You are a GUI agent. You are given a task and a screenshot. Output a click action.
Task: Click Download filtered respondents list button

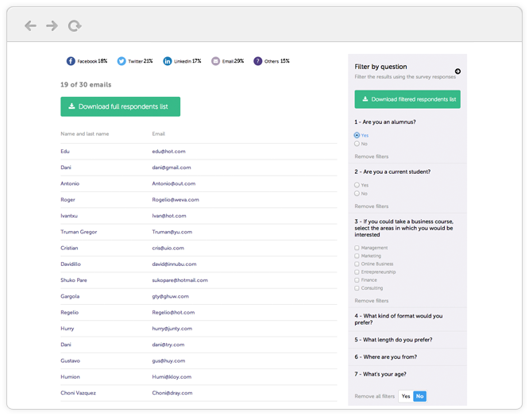point(407,100)
